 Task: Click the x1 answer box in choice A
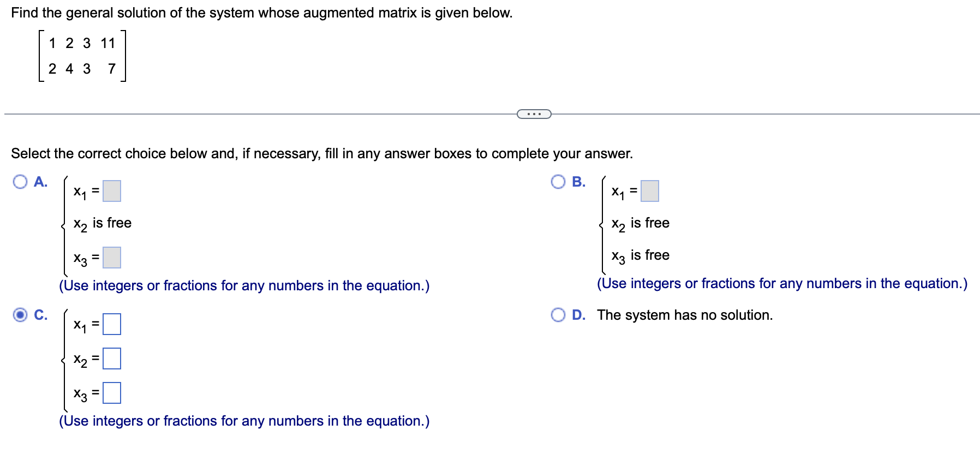[111, 192]
